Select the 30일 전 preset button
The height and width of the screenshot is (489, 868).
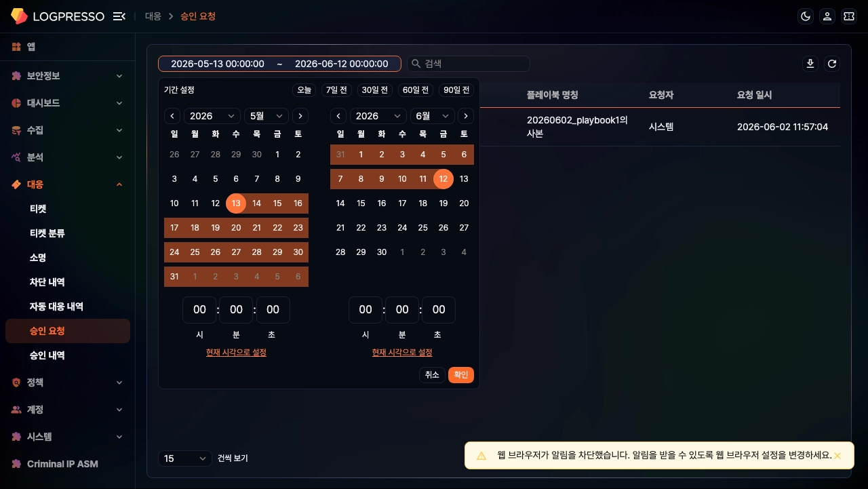tap(375, 90)
